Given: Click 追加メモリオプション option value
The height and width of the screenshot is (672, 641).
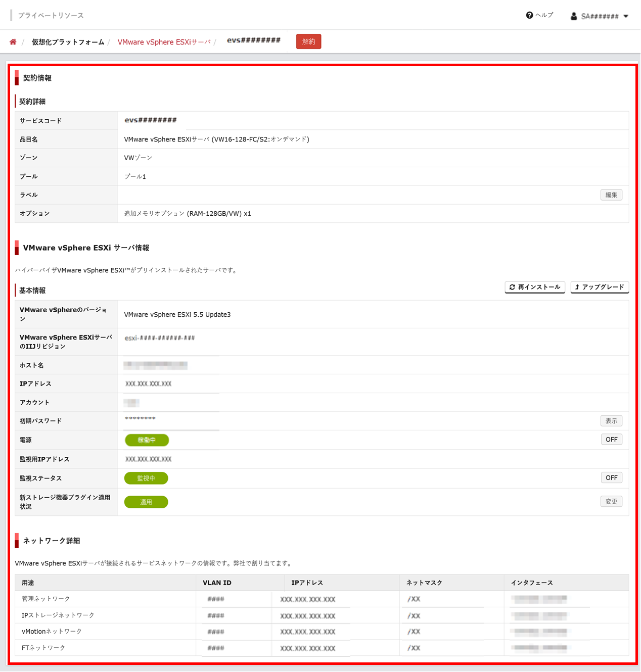Looking at the screenshot, I should [x=188, y=213].
